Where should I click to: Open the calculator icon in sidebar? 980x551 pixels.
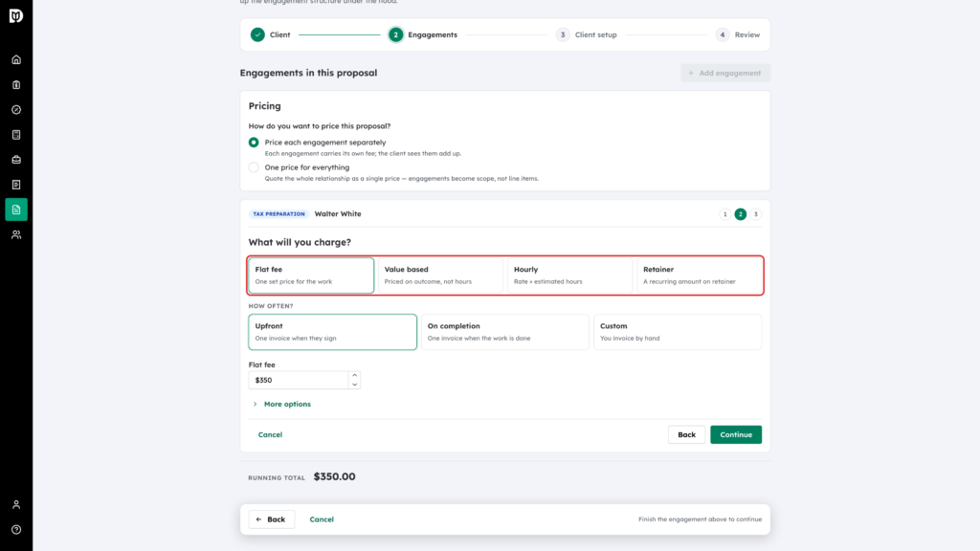coord(16,135)
